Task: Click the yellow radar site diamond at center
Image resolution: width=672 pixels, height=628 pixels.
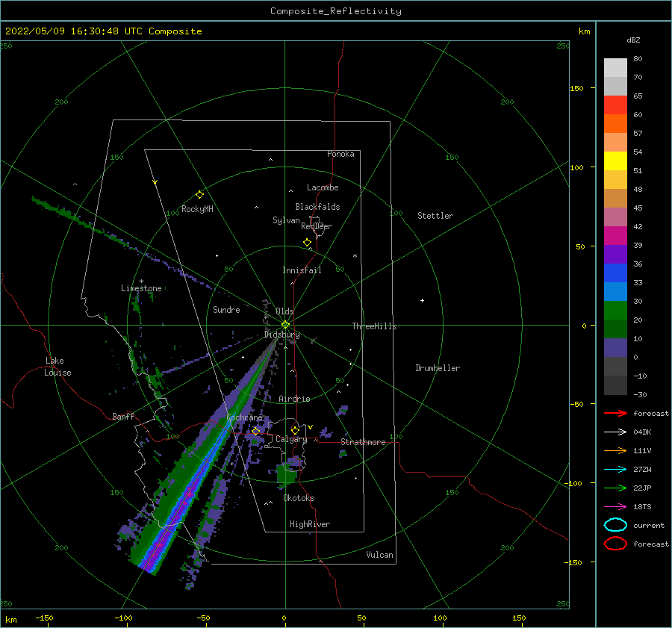Action: point(285,325)
